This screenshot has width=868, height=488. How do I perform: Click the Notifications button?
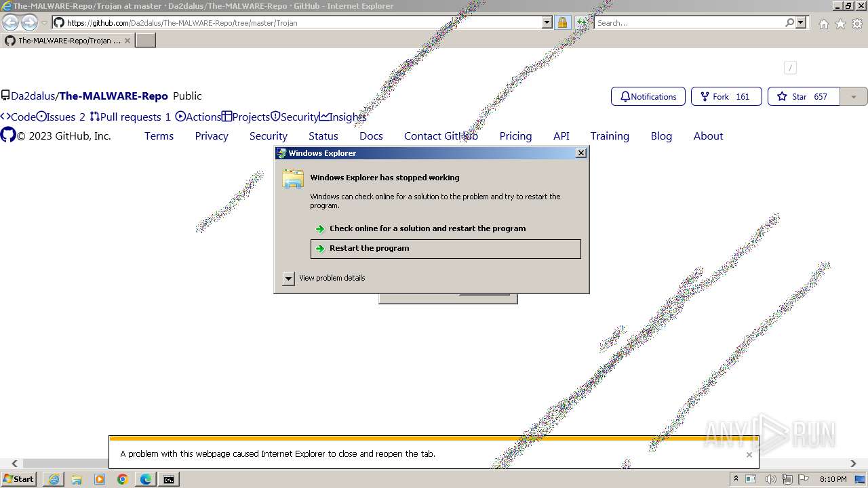click(648, 96)
